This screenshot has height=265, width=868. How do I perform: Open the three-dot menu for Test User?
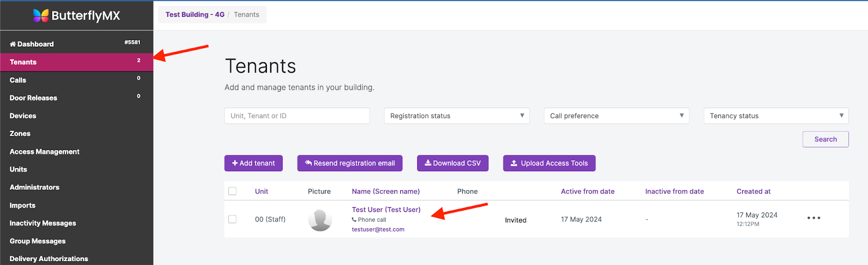pos(813,218)
